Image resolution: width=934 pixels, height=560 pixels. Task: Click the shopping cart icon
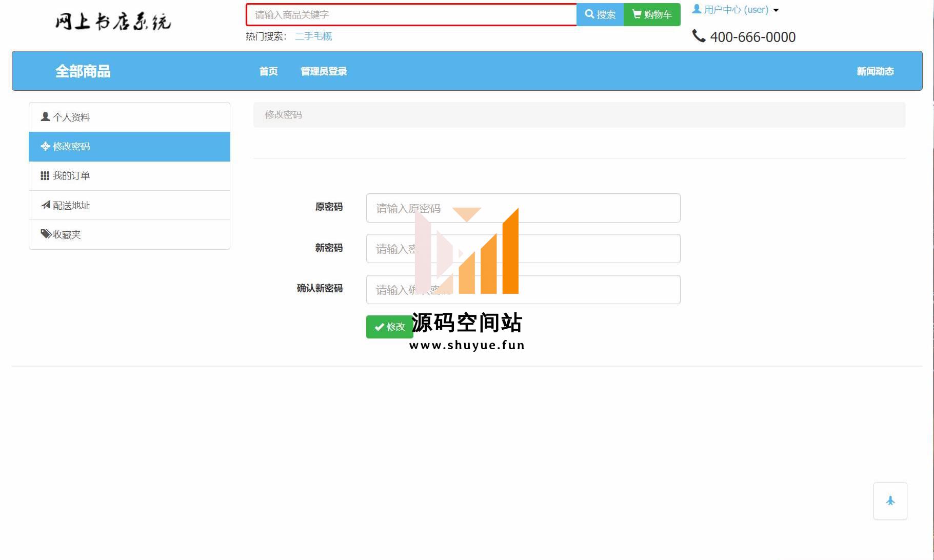coord(637,14)
